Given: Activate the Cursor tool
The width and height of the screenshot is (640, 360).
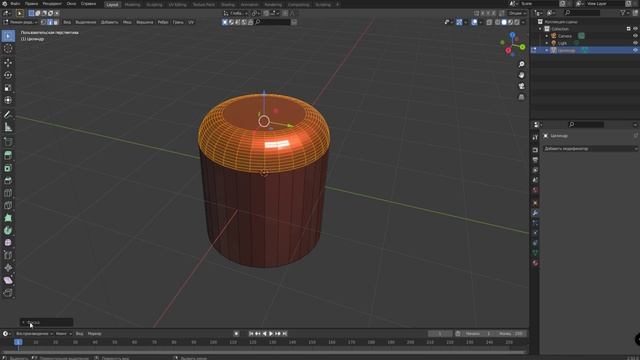Looking at the screenshot, I should [x=8, y=49].
